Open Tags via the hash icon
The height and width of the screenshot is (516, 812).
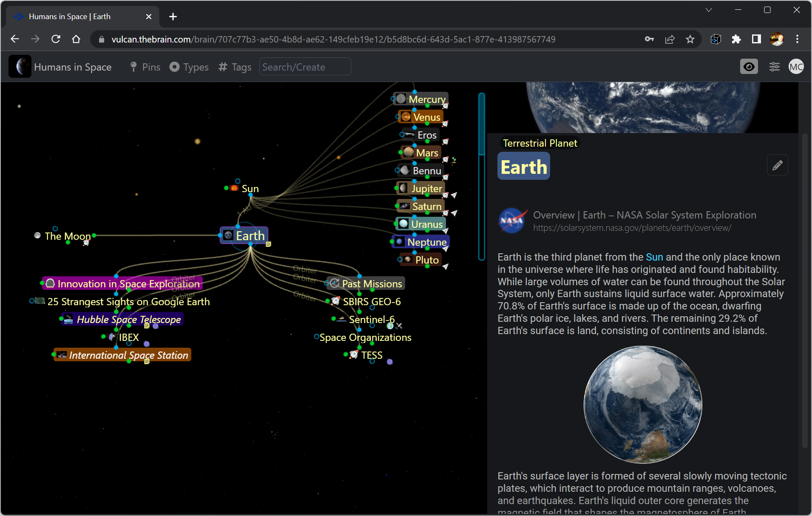click(x=222, y=67)
